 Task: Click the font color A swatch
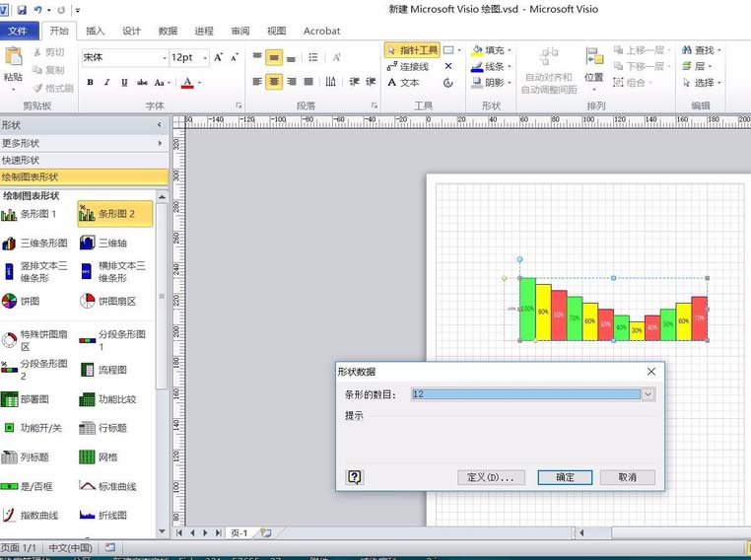click(187, 83)
